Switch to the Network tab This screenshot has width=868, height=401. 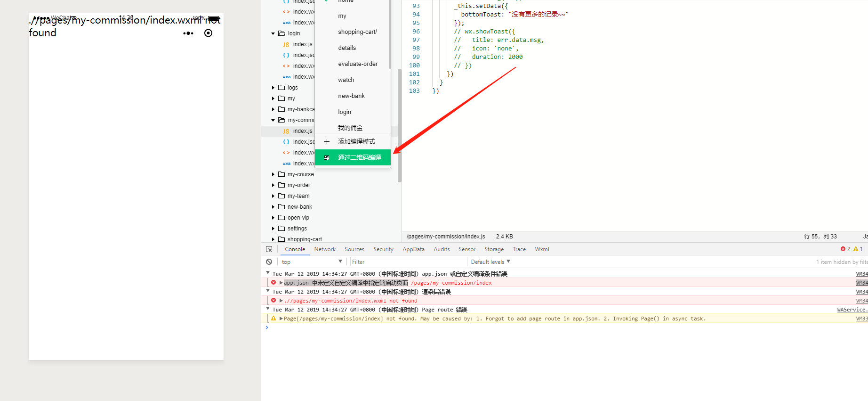point(325,249)
